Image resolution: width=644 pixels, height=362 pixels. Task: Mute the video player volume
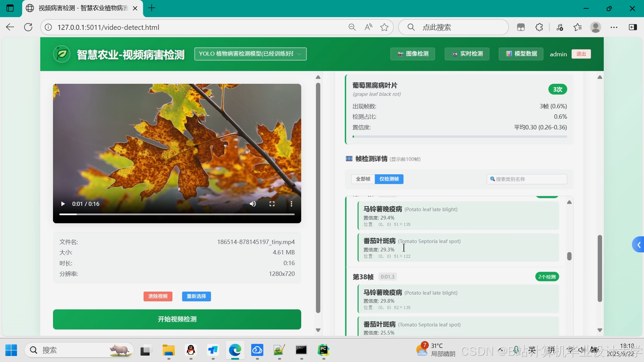point(253,204)
